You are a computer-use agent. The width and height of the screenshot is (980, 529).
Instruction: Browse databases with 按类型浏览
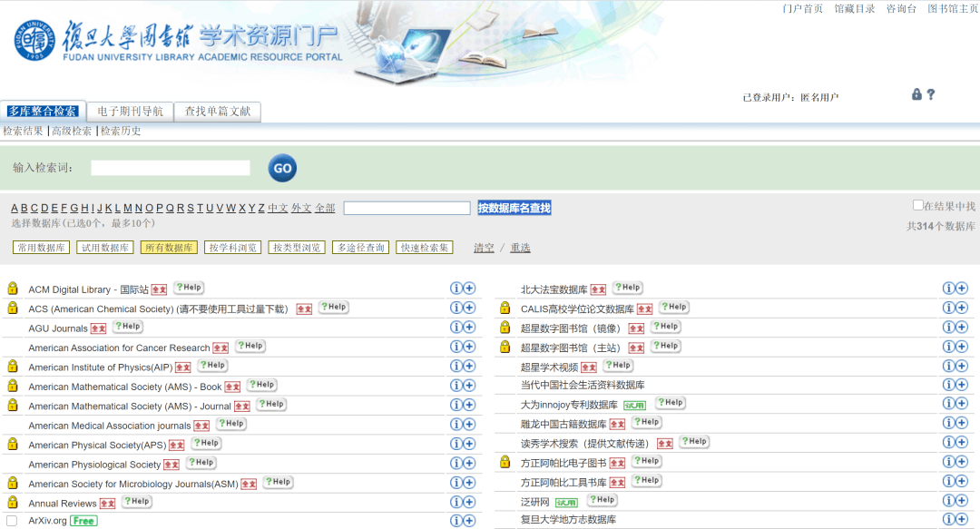tap(297, 248)
